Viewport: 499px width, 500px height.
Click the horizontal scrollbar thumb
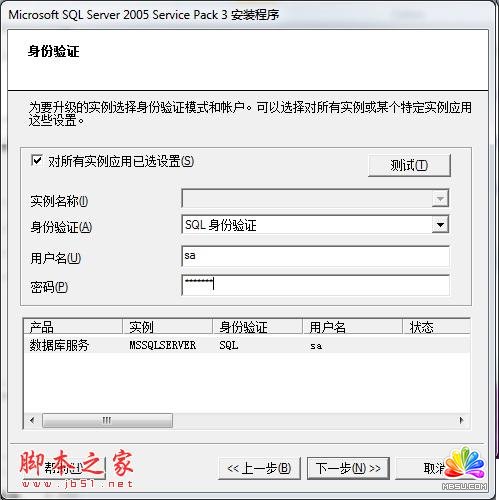(107, 420)
